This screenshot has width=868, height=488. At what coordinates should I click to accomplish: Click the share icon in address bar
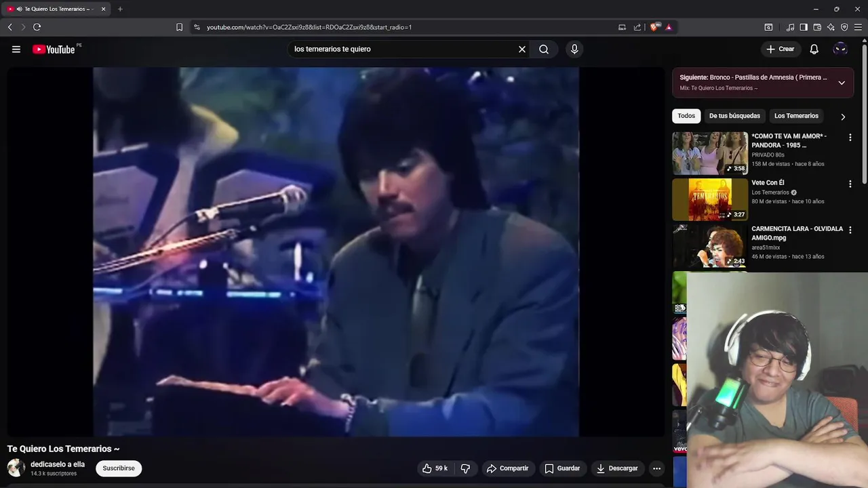coord(637,27)
